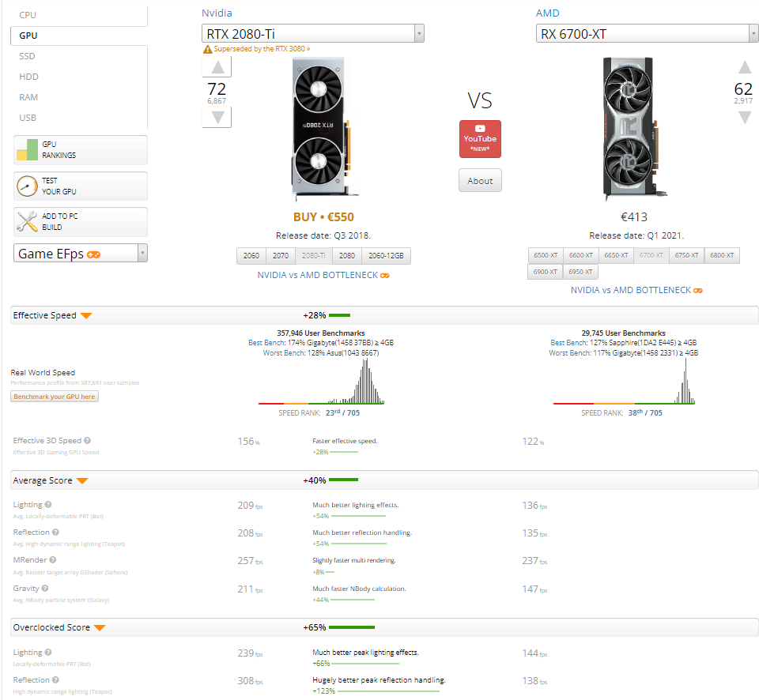
Task: Open help icon next to Effective 3D Speed
Action: 87,440
